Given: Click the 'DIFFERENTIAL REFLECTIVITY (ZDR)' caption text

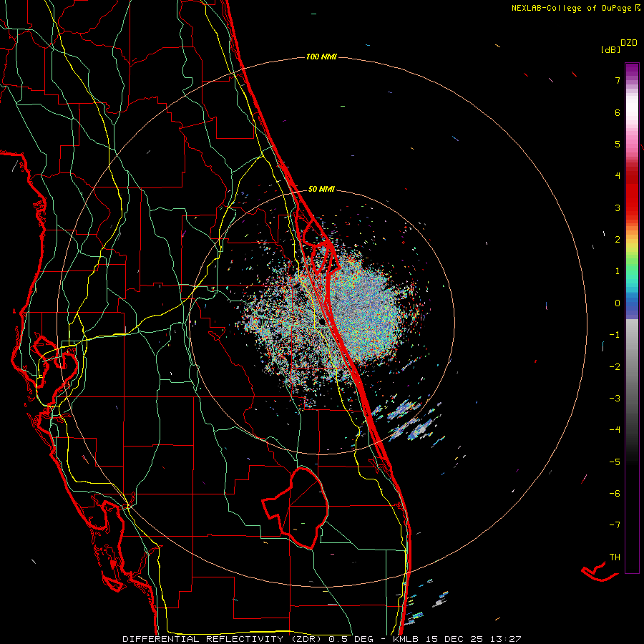Looking at the screenshot, I should pos(223,639).
